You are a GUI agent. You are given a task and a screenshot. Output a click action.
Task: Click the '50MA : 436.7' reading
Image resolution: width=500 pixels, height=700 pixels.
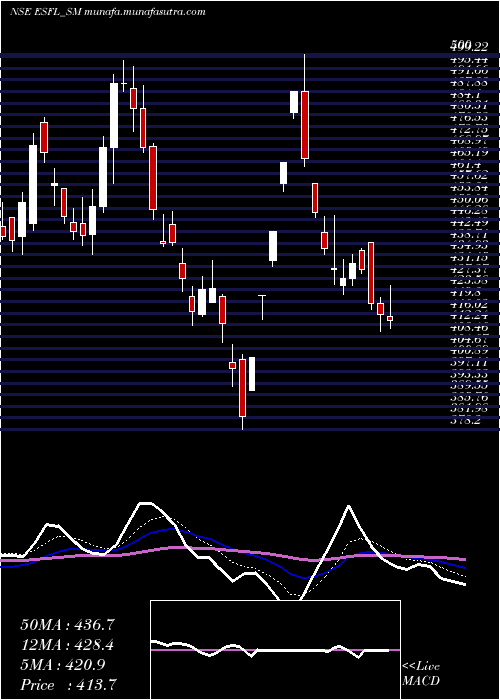68,625
